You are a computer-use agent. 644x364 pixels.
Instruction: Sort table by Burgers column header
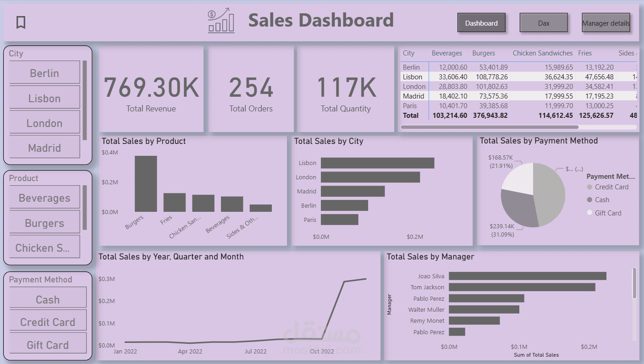pyautogui.click(x=484, y=53)
